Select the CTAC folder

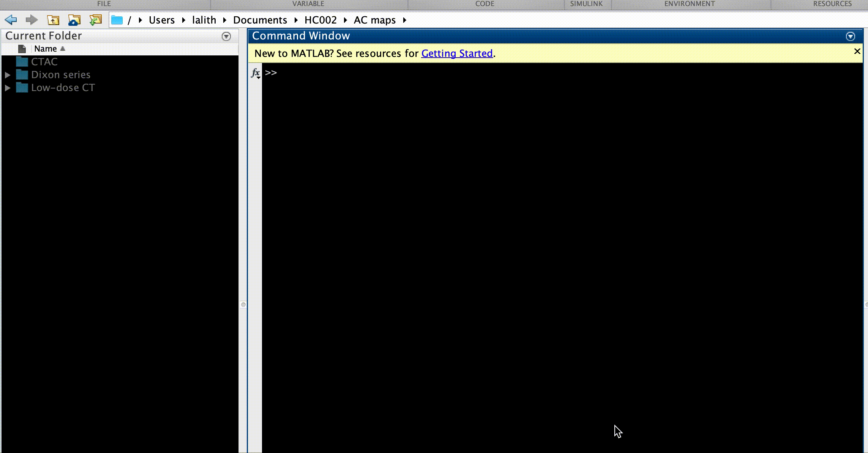[44, 62]
